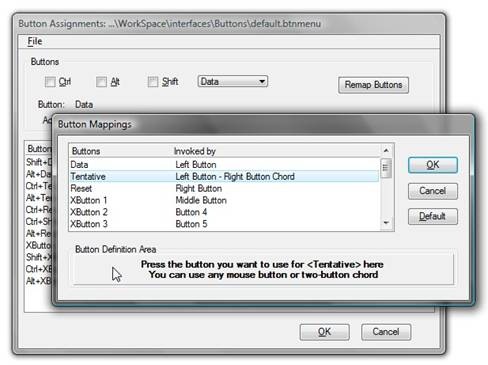Check the Shift modifier checkbox

tap(153, 82)
